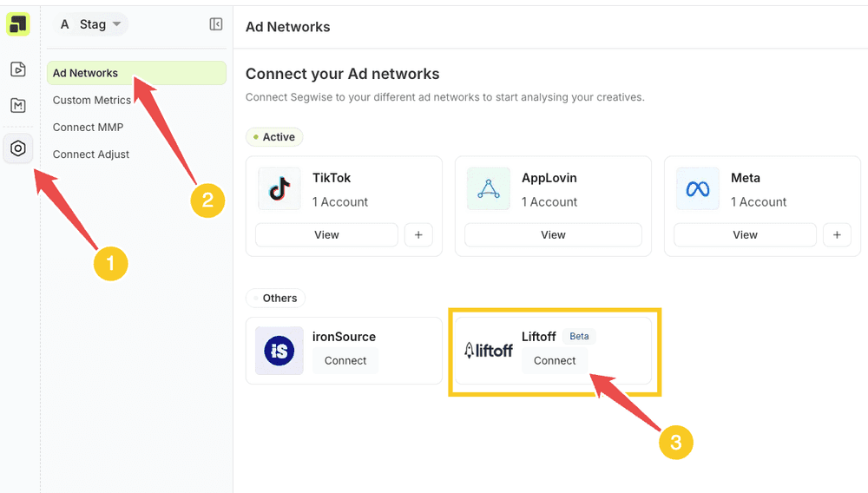Click the ironSource logo icon
The width and height of the screenshot is (868, 493).
279,351
